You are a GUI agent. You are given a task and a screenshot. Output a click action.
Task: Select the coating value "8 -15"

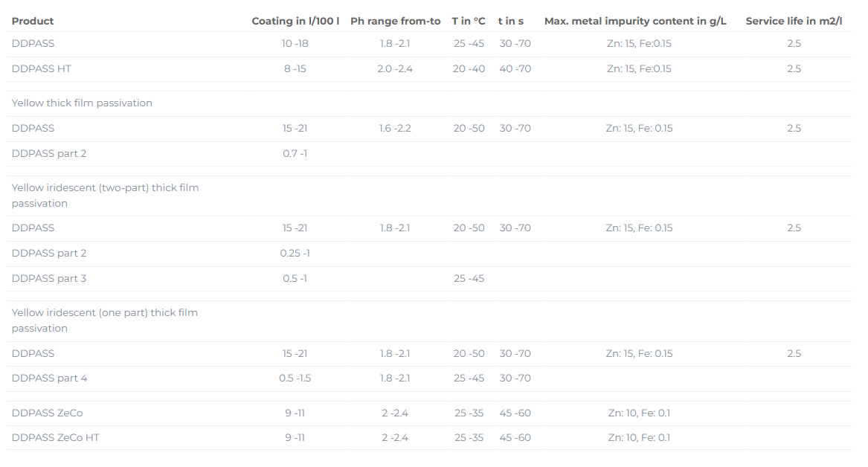295,68
